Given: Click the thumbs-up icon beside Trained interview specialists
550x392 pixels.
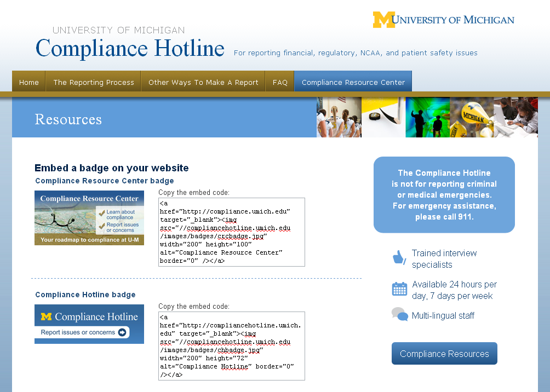Looking at the screenshot, I should [x=399, y=257].
